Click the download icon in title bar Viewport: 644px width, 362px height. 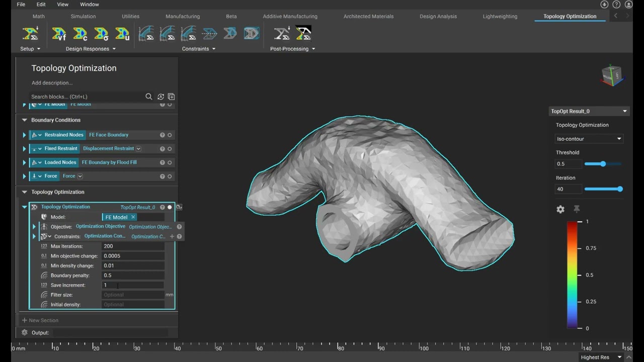[x=604, y=5]
